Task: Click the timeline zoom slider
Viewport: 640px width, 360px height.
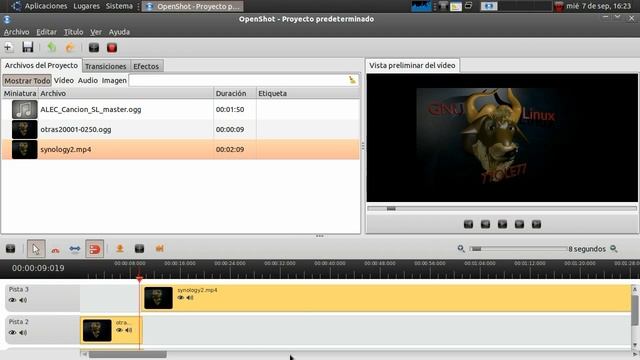Action: (518, 249)
